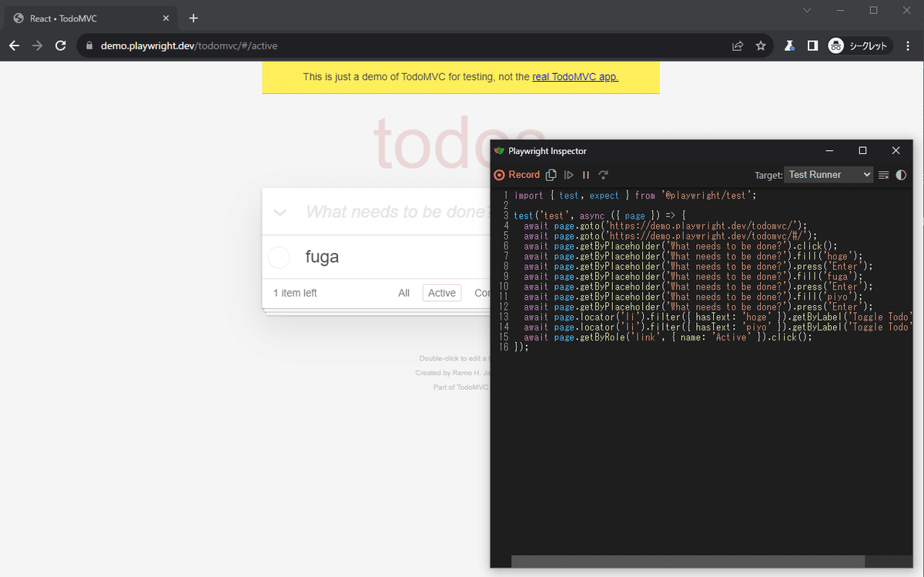924x577 pixels.
Task: Select the All todos filter
Action: pos(403,293)
